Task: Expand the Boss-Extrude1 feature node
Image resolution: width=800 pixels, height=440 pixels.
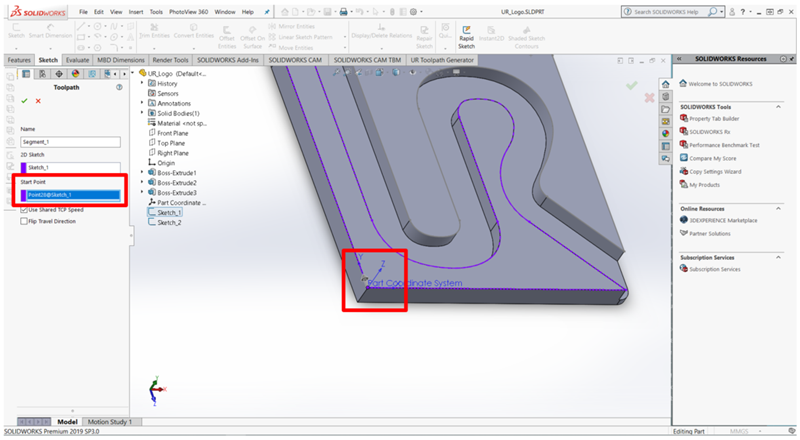Action: pos(142,173)
